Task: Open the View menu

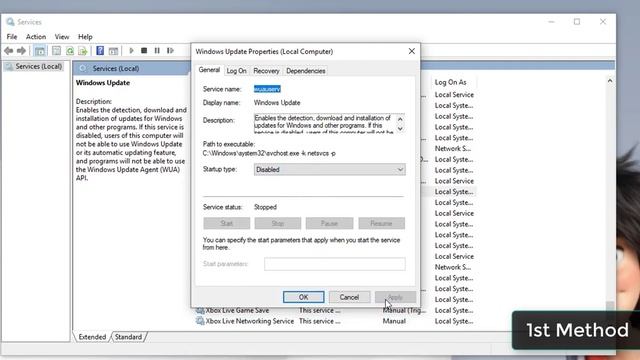Action: click(x=62, y=37)
